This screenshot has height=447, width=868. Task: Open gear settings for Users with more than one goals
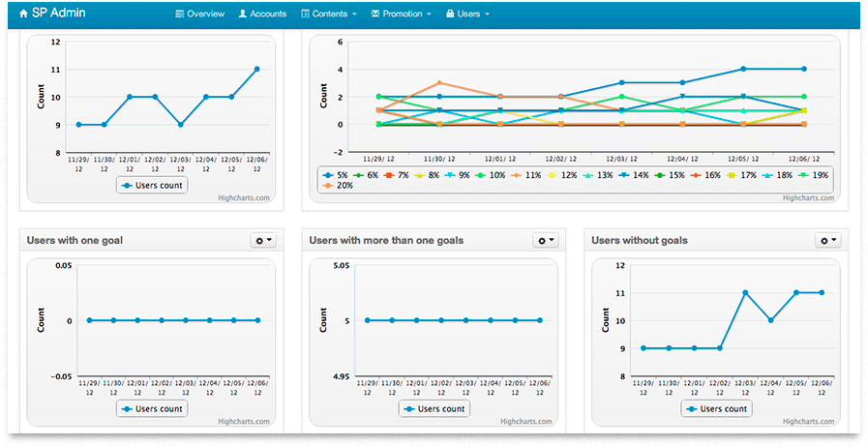pyautogui.click(x=545, y=240)
